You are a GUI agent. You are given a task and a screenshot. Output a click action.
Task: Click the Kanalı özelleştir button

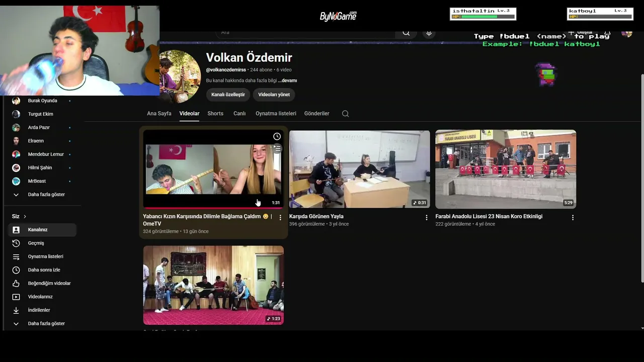(228, 95)
